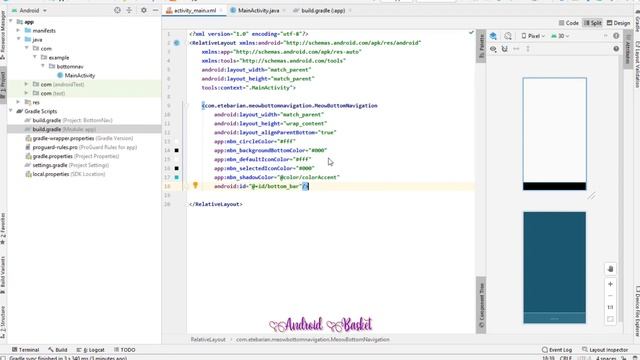Click the view options eye icon
The height and width of the screenshot is (360, 640).
[x=493, y=49]
